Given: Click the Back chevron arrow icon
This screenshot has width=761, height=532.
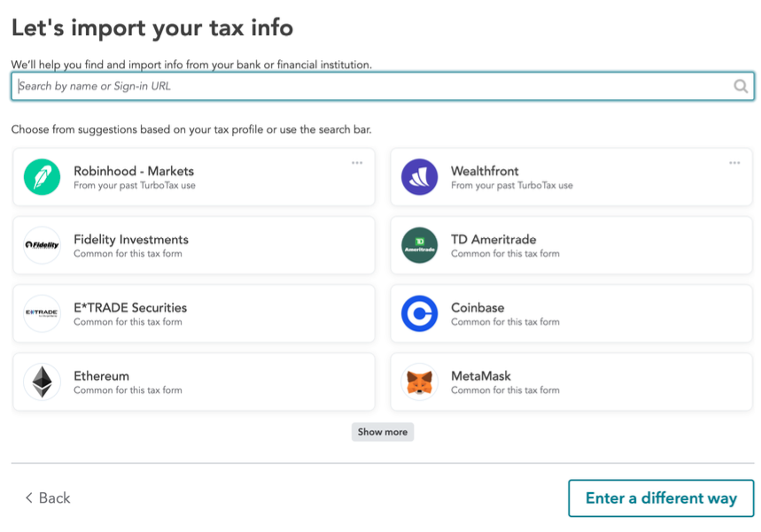Looking at the screenshot, I should [29, 497].
